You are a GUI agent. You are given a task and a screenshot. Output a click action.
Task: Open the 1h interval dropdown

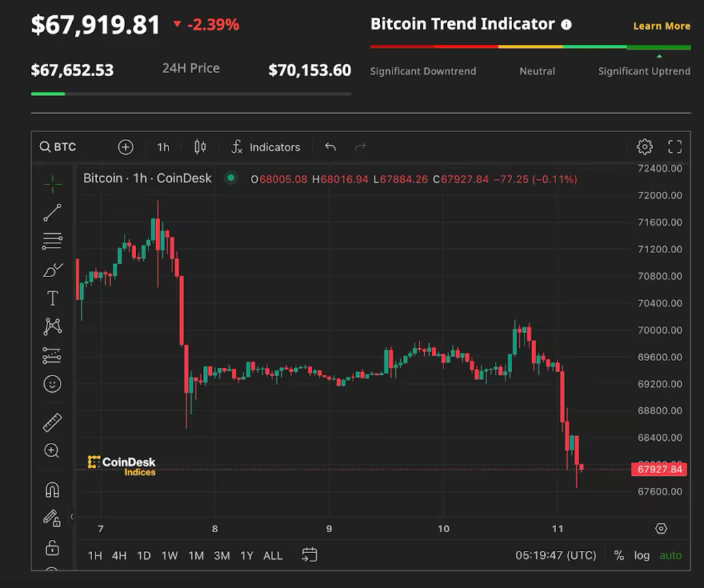click(163, 147)
